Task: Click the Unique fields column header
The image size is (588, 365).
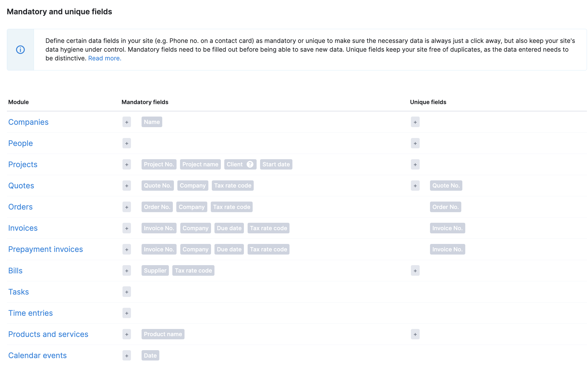Action: (428, 102)
